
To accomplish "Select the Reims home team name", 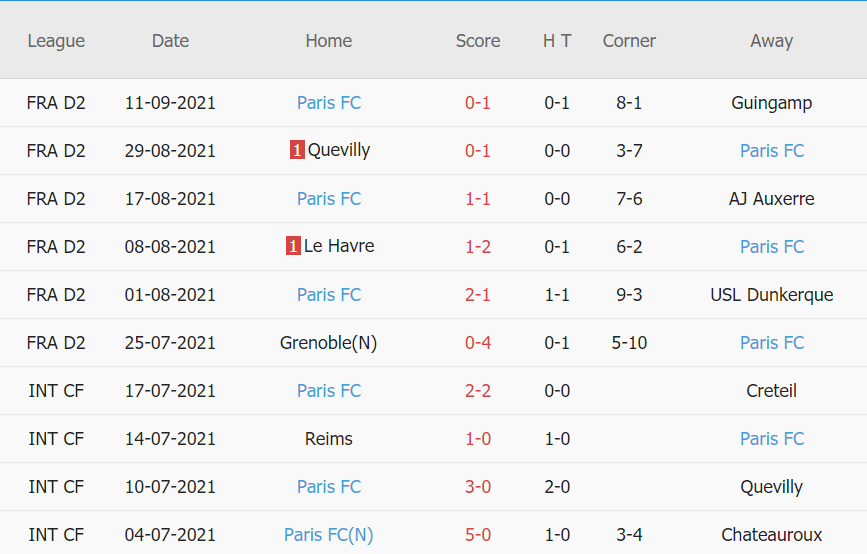I will pos(329,439).
